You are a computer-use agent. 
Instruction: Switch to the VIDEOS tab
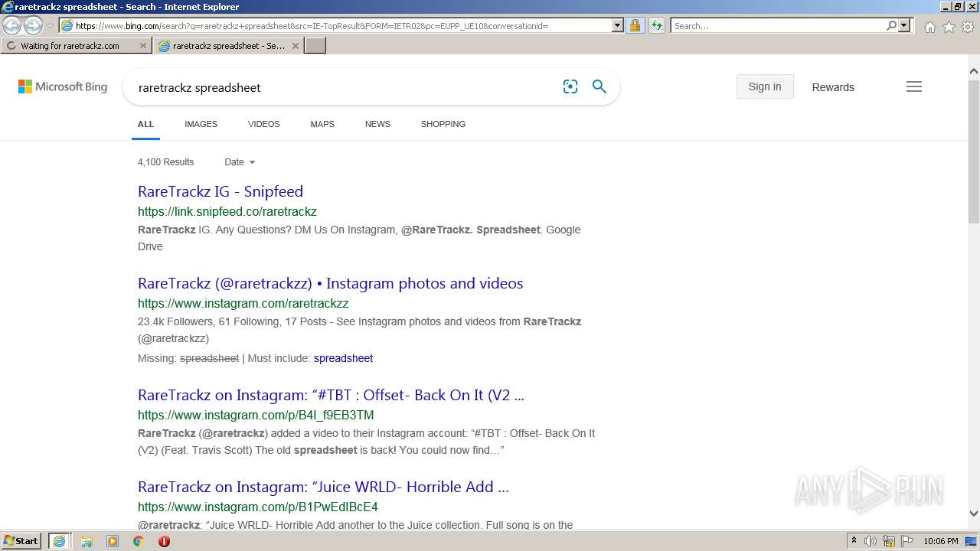[x=263, y=124]
